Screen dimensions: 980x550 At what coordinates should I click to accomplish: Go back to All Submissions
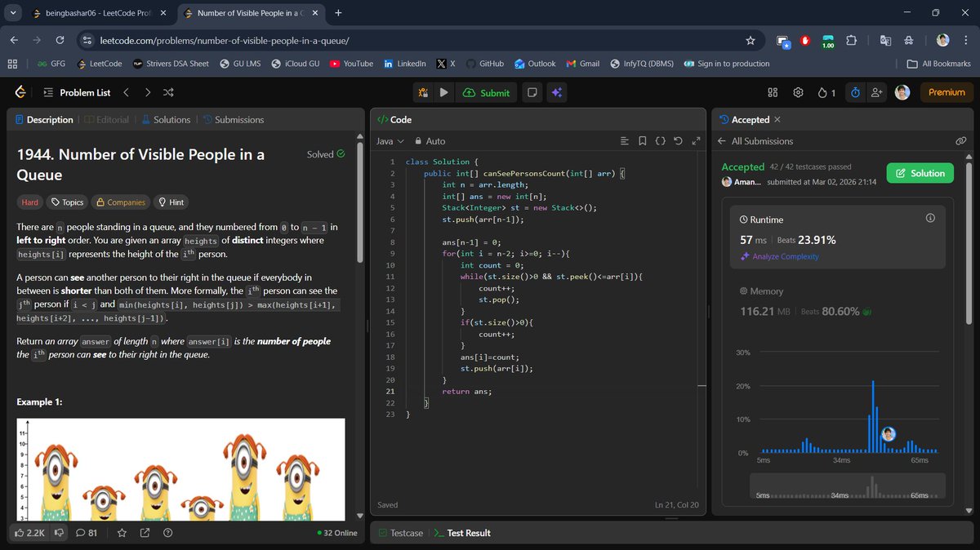[755, 141]
